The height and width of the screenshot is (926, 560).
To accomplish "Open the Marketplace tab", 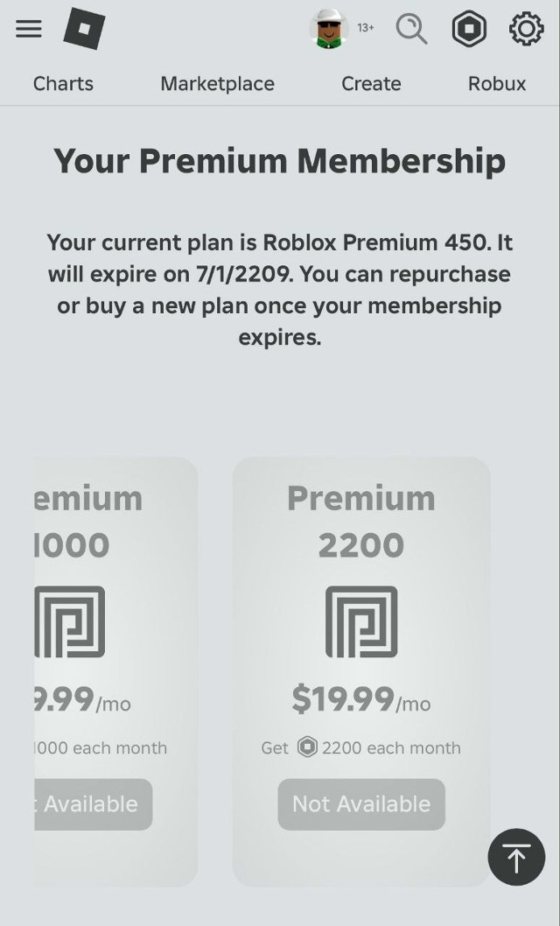I will [x=217, y=84].
